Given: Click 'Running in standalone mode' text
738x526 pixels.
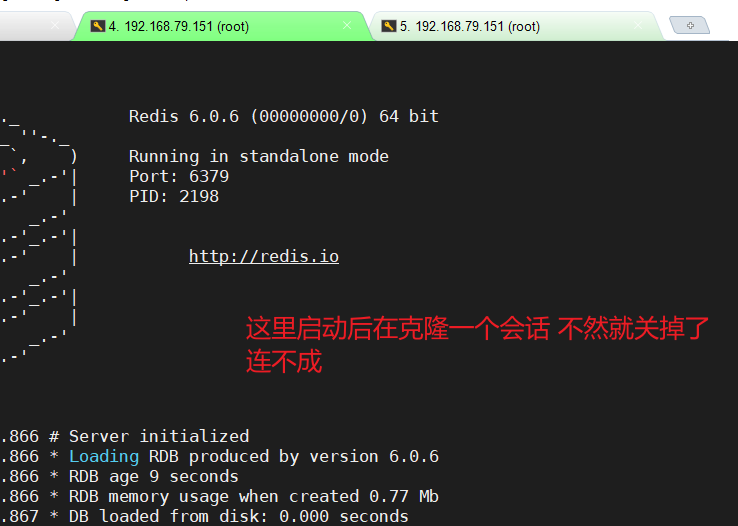Looking at the screenshot, I should [x=259, y=156].
